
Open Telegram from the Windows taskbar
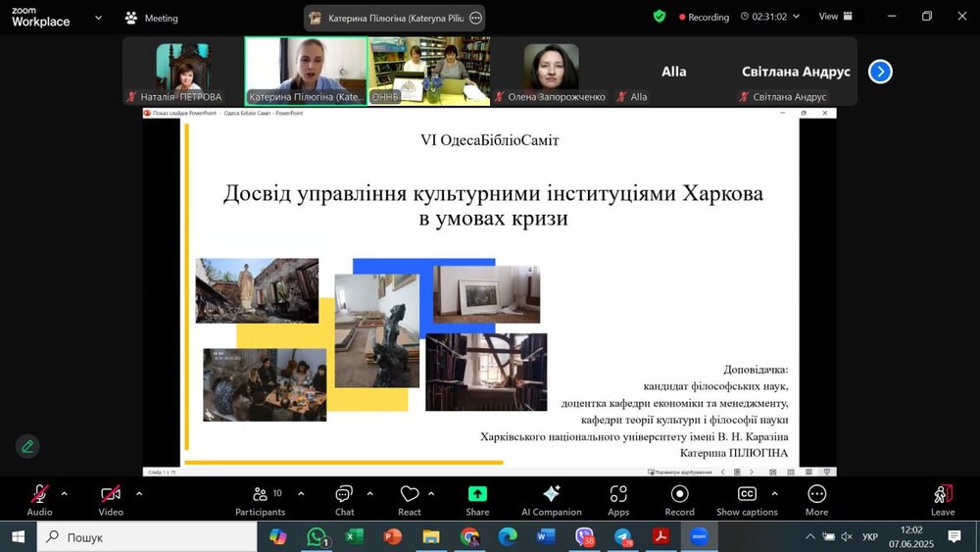[623, 536]
